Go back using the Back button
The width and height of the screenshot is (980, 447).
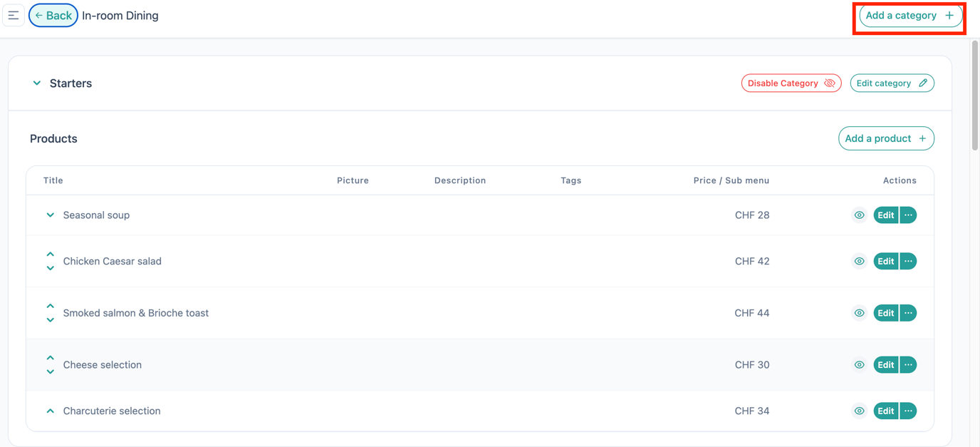click(53, 15)
